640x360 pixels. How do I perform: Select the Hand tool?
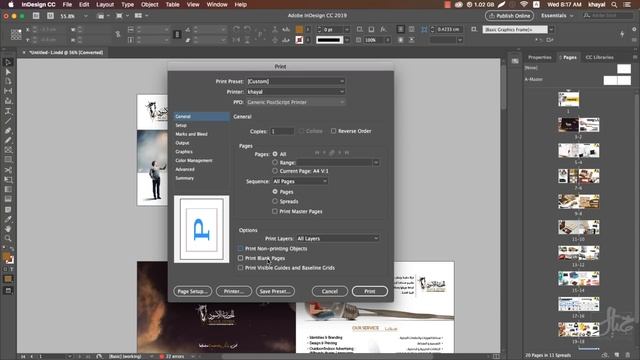click(x=8, y=229)
